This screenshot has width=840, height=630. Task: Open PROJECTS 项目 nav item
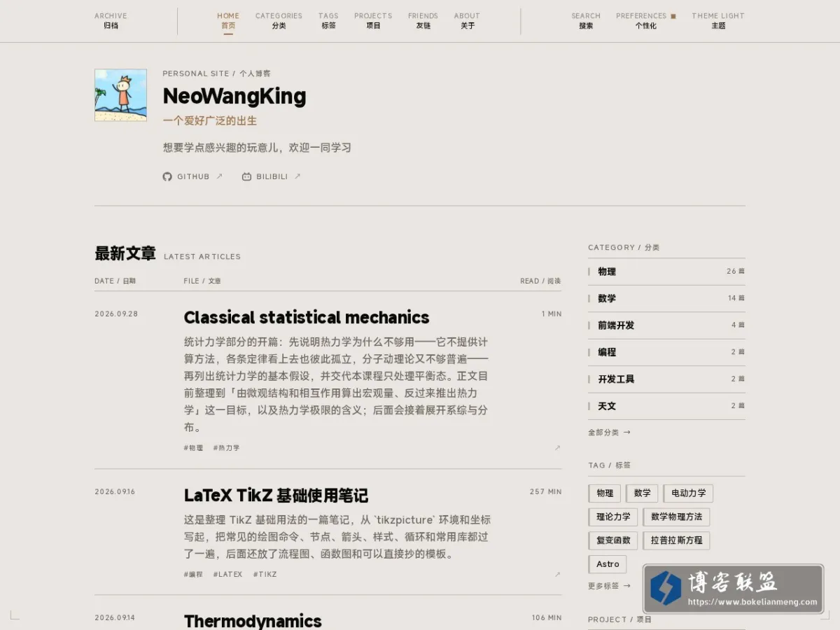(x=373, y=20)
